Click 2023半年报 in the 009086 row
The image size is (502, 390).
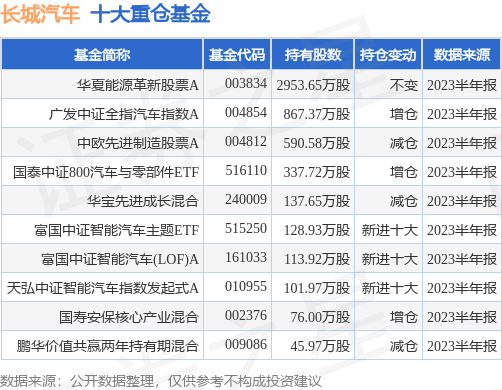coord(462,346)
